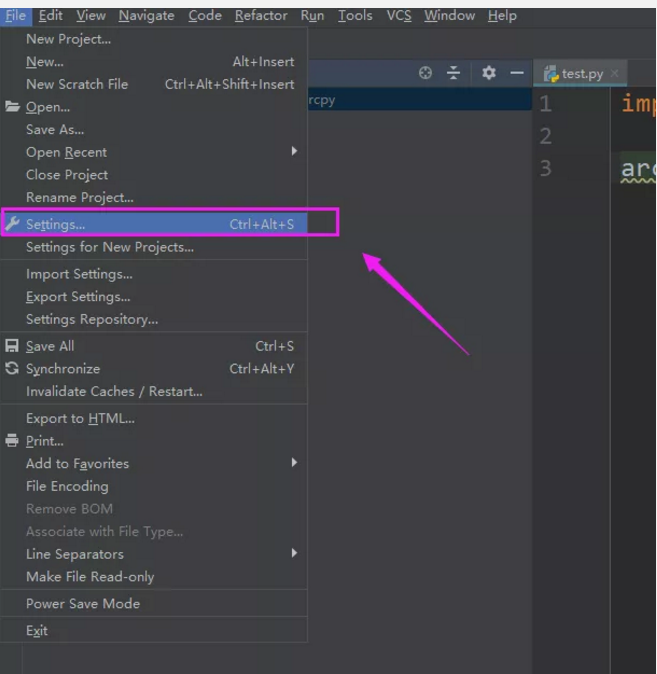The width and height of the screenshot is (657, 674).
Task: Select Invalidate Caches / Restart...
Action: click(154, 392)
